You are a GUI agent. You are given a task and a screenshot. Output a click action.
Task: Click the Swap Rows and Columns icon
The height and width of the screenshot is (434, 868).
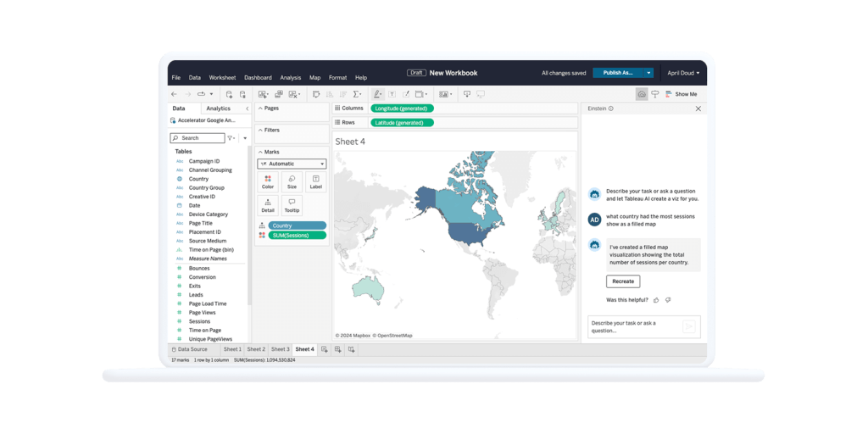pos(316,94)
